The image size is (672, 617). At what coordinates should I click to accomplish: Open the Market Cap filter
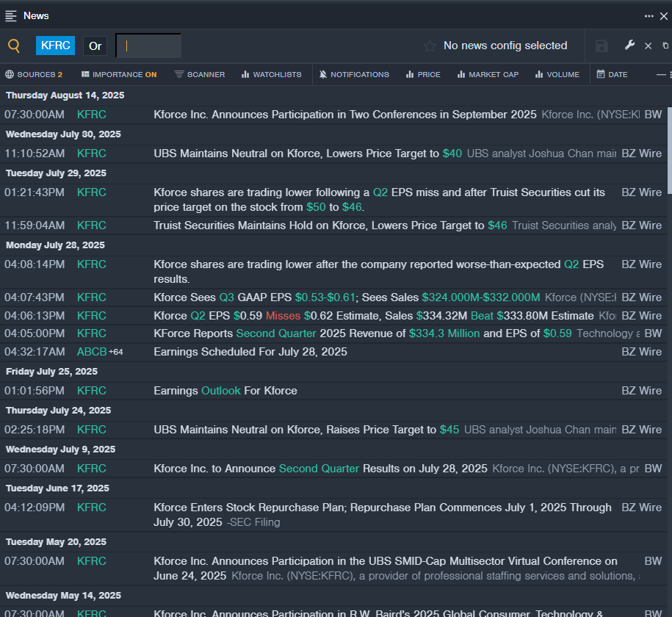tap(487, 74)
